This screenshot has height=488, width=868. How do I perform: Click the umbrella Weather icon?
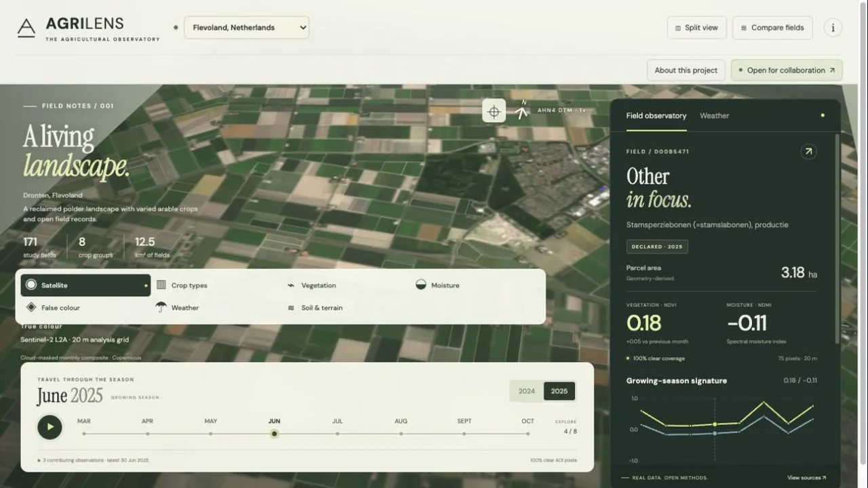[161, 307]
